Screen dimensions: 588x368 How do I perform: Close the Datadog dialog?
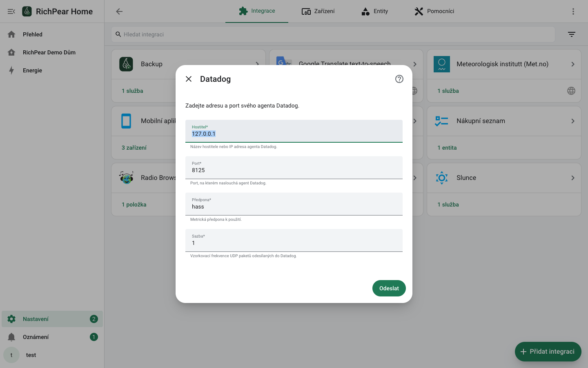click(189, 79)
